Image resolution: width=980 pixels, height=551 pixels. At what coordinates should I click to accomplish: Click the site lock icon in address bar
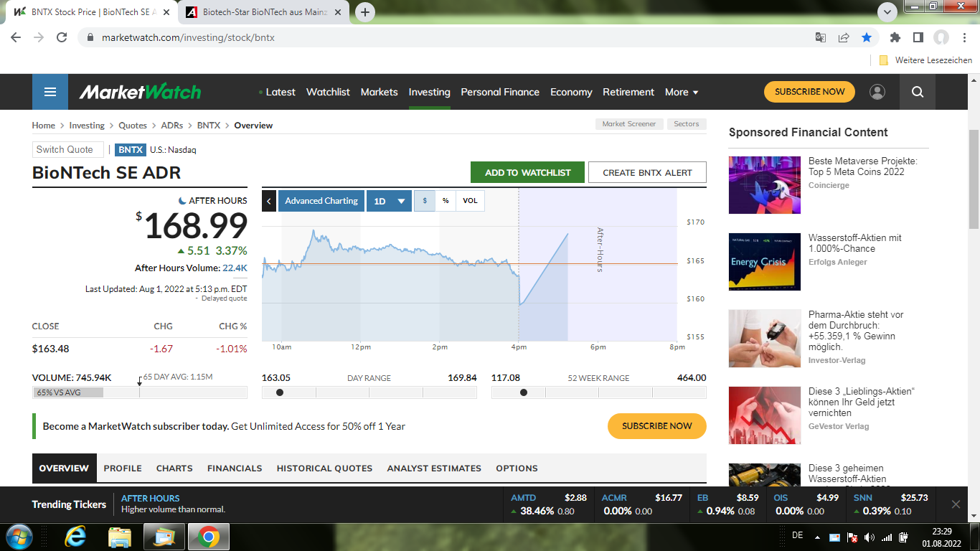tap(90, 37)
